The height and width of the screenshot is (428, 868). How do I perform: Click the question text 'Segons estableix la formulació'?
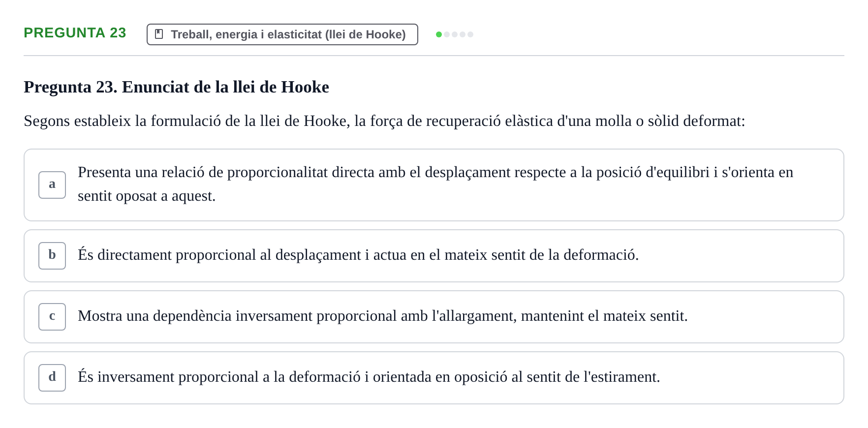(x=384, y=121)
